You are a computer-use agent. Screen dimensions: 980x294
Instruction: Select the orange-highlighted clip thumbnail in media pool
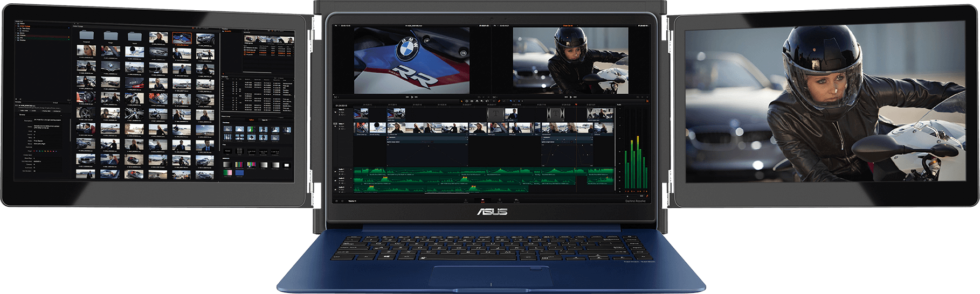pos(182,38)
